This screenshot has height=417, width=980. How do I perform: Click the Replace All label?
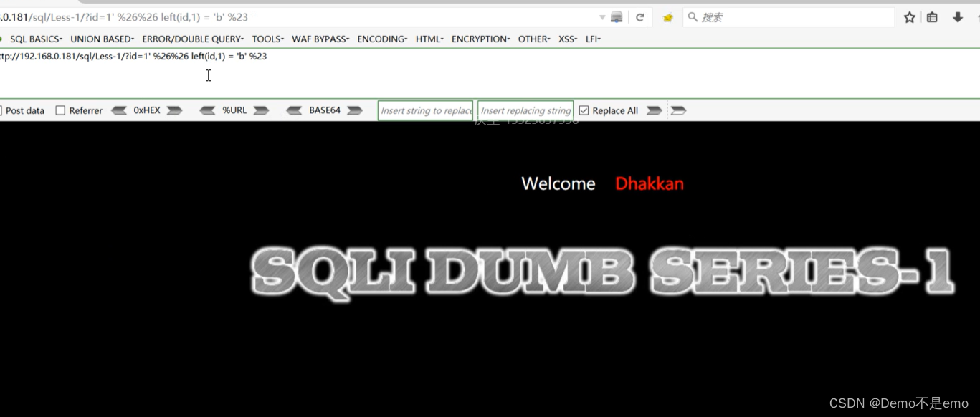coord(615,110)
